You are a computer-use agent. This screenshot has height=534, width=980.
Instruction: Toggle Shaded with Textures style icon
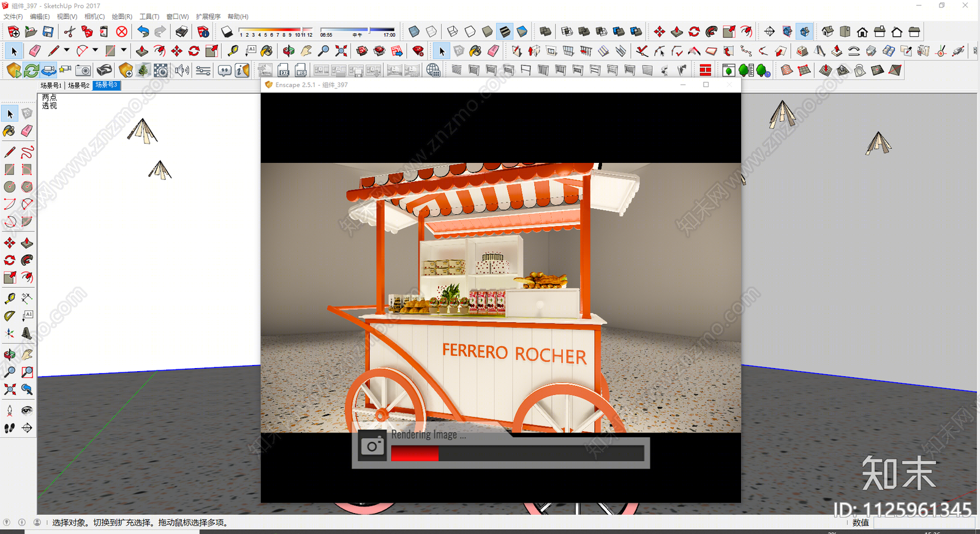click(x=505, y=31)
